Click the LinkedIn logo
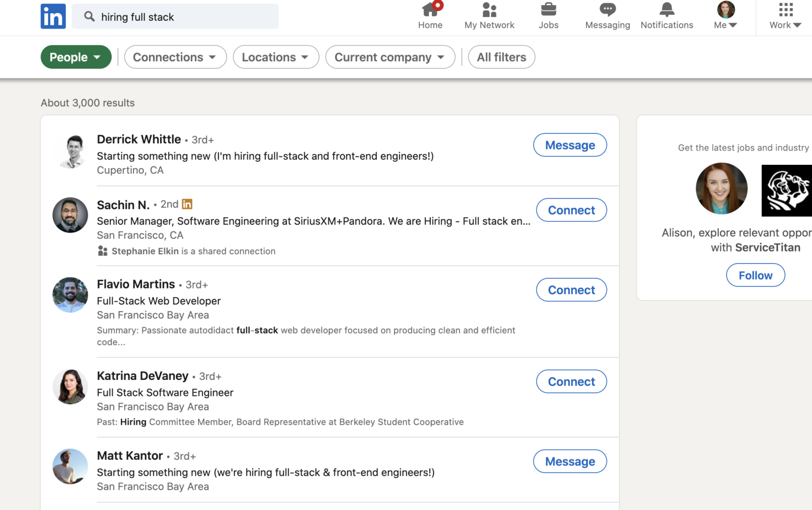Screen dimensions: 812x510 (x=53, y=16)
